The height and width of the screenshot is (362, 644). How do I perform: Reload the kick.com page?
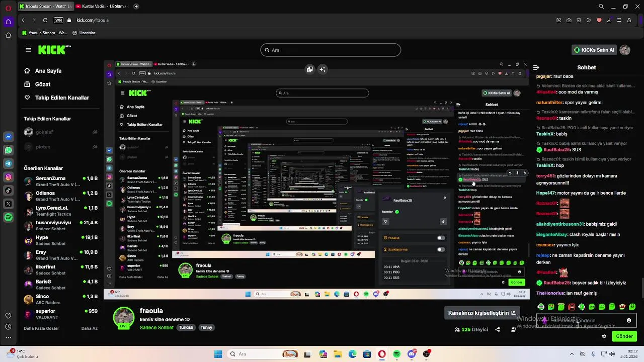click(x=45, y=20)
